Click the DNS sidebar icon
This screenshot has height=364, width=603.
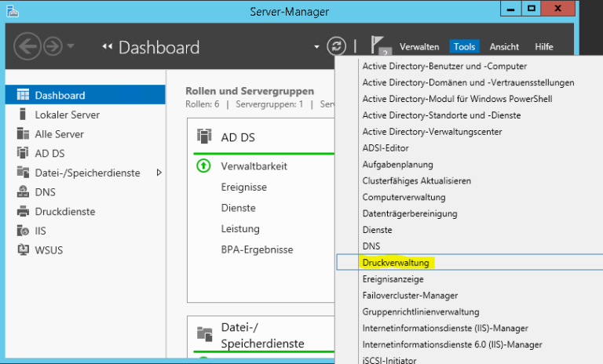tap(23, 191)
